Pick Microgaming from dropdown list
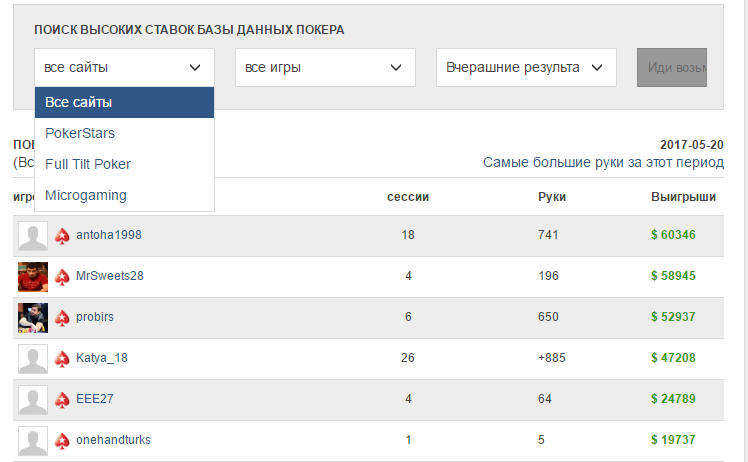Screen dimensions: 748x462 click(86, 195)
